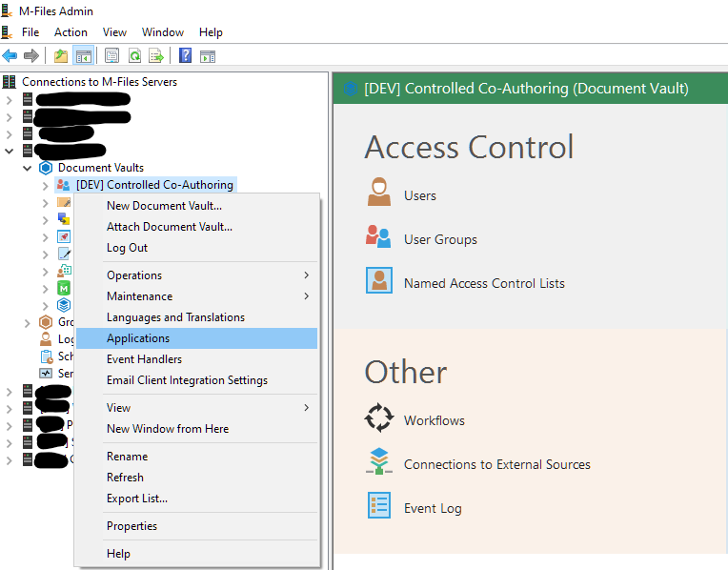
Task: Open the View menu in menu bar
Action: [114, 32]
